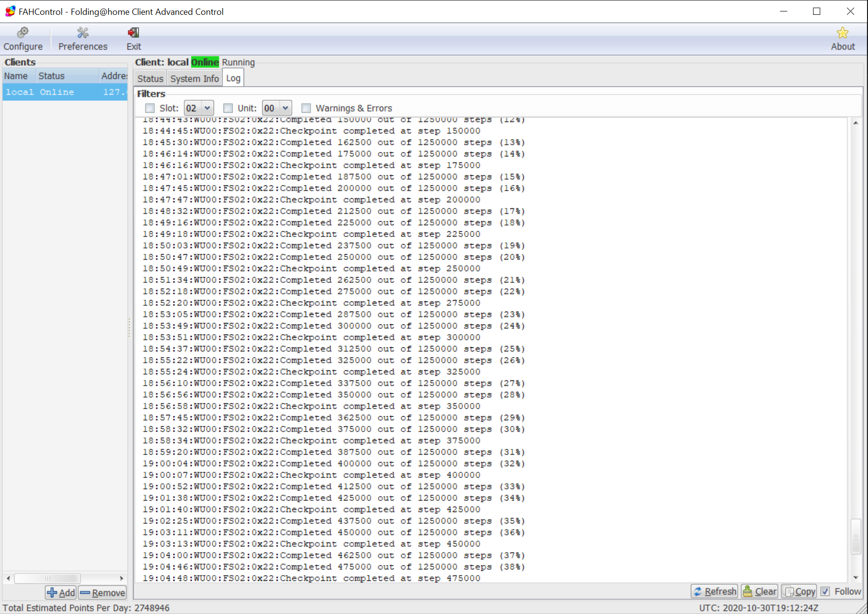This screenshot has height=614, width=868.
Task: Click the Address column header
Action: click(114, 76)
